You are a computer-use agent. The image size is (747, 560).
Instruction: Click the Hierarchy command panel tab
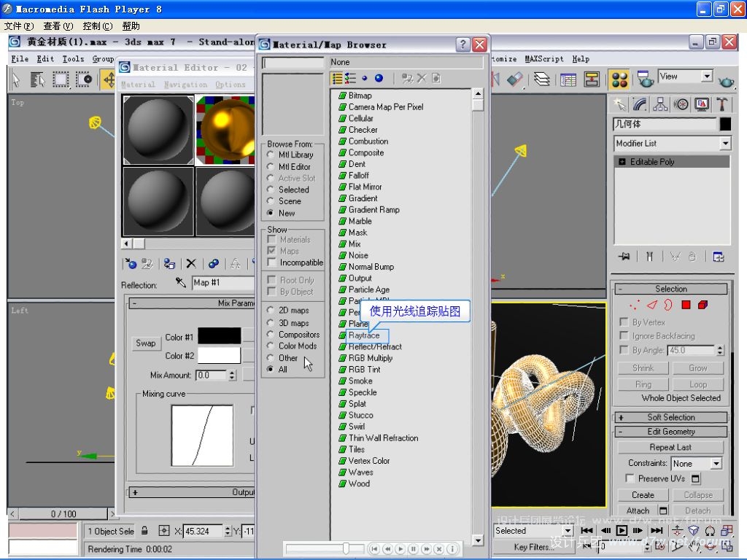coord(660,104)
